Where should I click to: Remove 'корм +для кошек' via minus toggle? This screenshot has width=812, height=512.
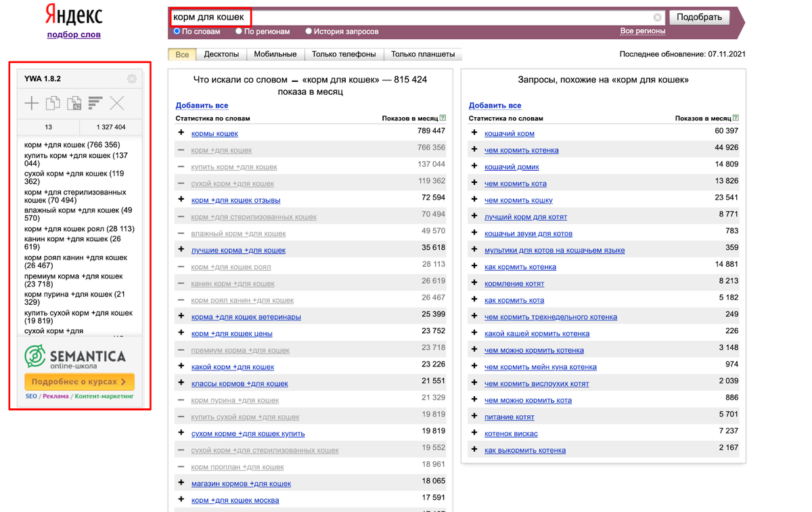[x=181, y=150]
